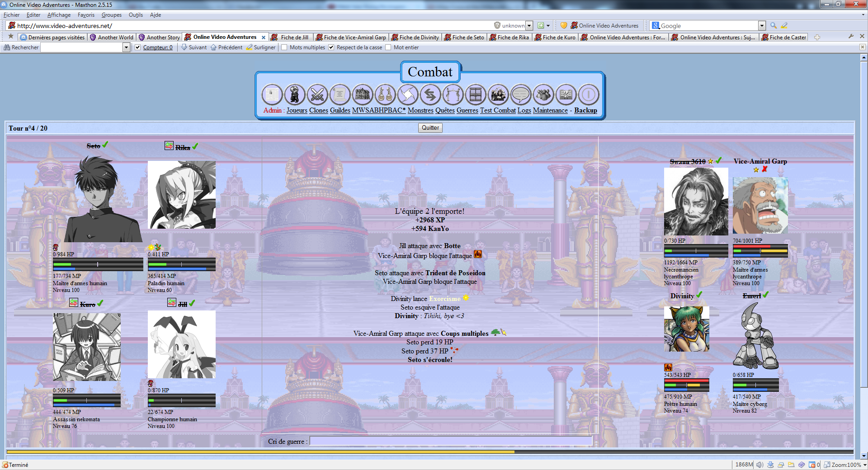The width and height of the screenshot is (868, 470).
Task: Click the Google search magnifier icon
Action: pos(774,26)
